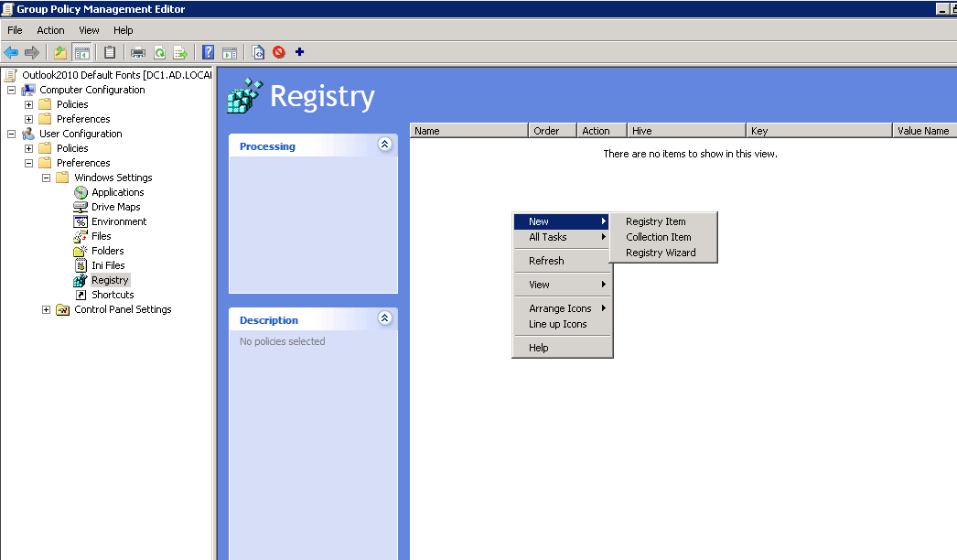This screenshot has height=560, width=957.
Task: Sort by the Order column header
Action: click(x=553, y=131)
